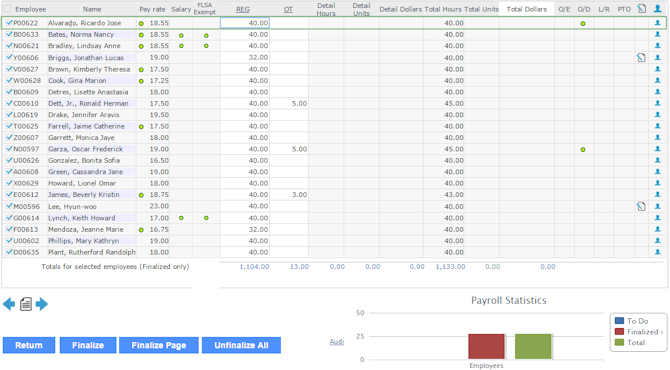Viewport: 670px width, 370px height.
Task: Click O/D indicator dot in Garza row
Action: click(x=583, y=150)
